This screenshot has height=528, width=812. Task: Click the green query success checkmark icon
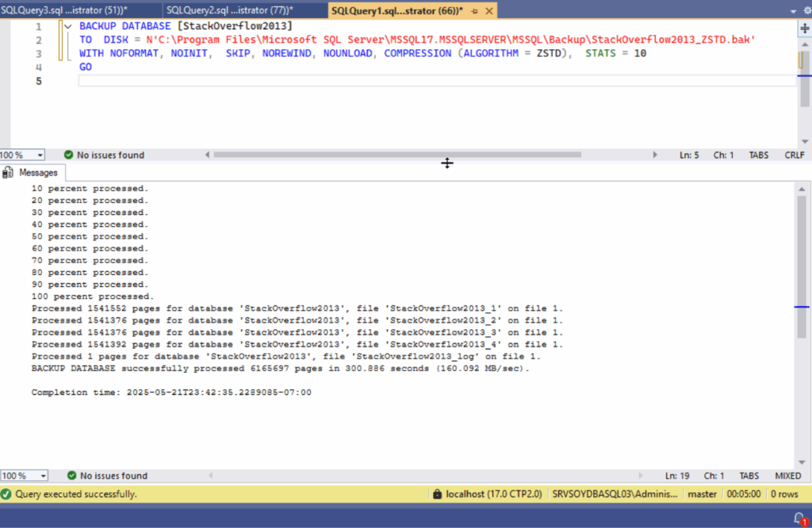click(7, 494)
